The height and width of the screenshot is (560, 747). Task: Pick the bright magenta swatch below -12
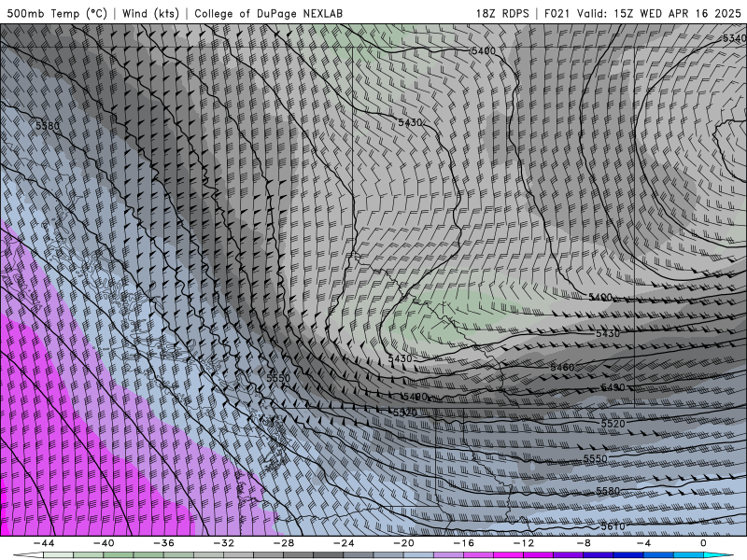tap(509, 555)
